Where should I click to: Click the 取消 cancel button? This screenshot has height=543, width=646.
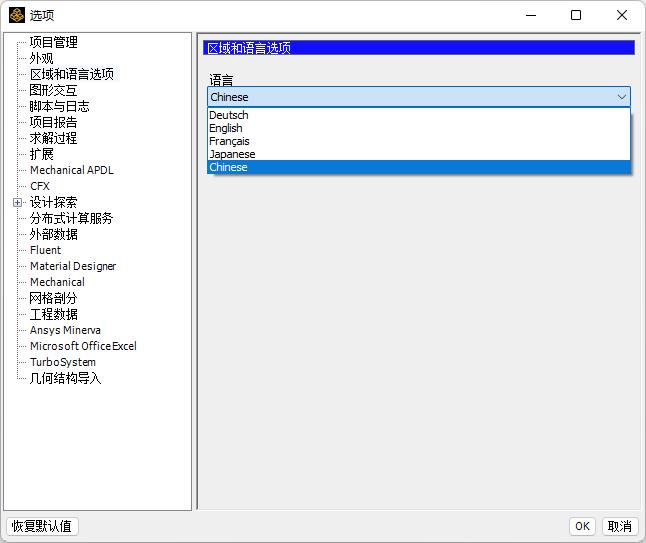(x=620, y=526)
